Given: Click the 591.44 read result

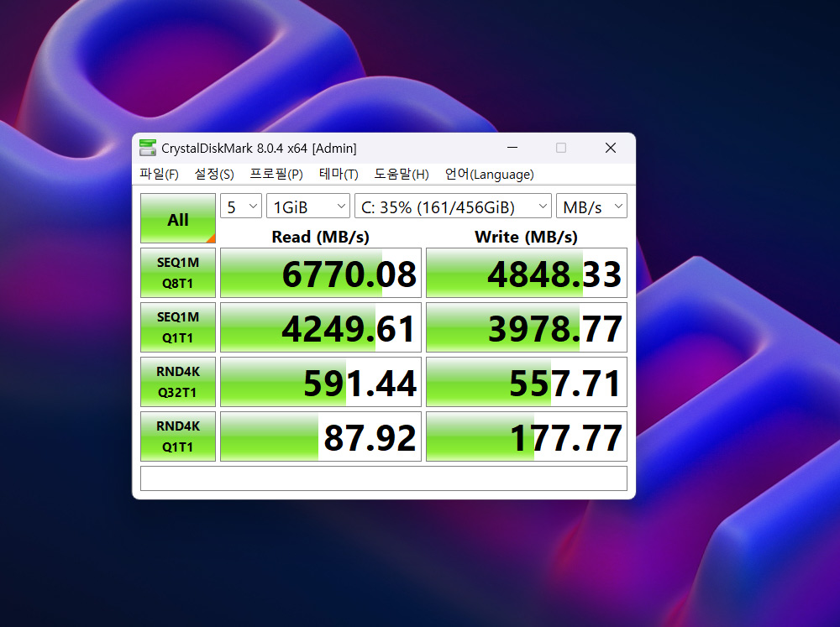Looking at the screenshot, I should pyautogui.click(x=321, y=382).
